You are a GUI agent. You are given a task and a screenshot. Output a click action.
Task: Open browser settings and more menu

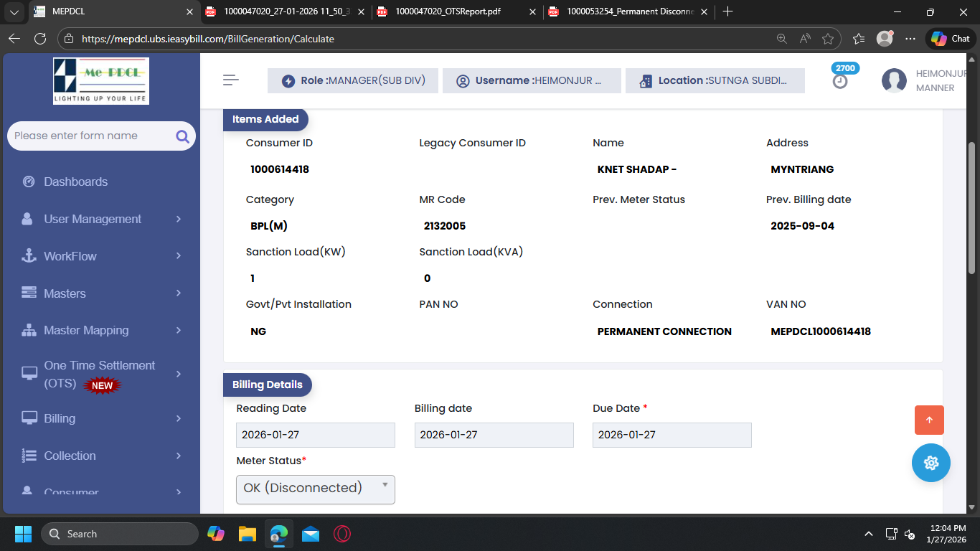click(910, 39)
